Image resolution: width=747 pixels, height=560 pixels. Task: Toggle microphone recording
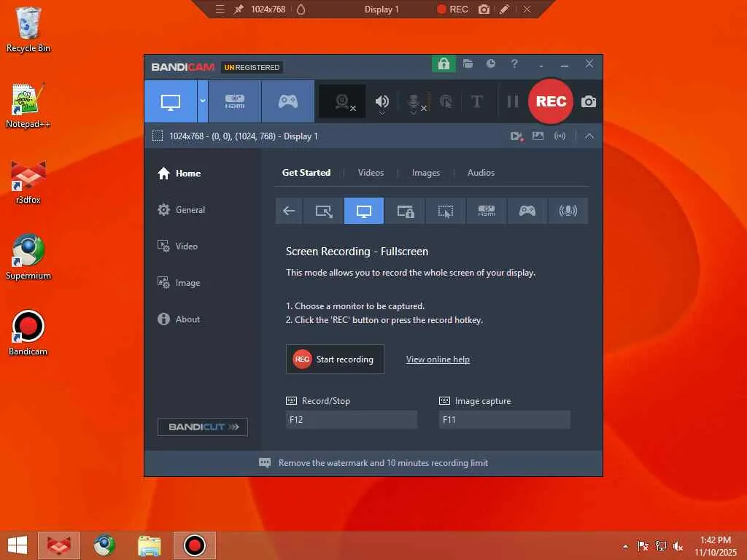coord(414,101)
